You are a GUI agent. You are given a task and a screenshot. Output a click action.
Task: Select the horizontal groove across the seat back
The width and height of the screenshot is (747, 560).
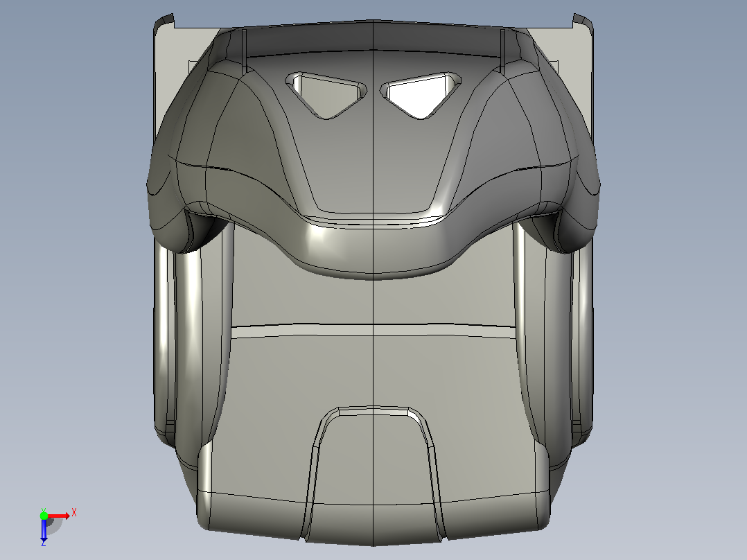373,331
